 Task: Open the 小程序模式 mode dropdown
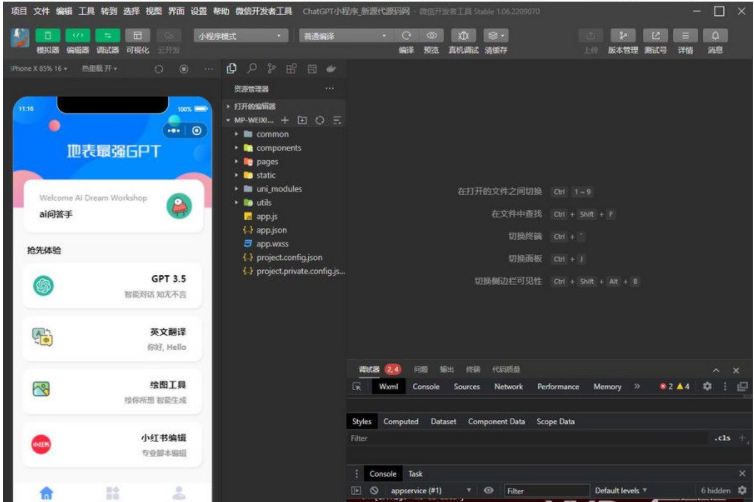click(x=240, y=35)
